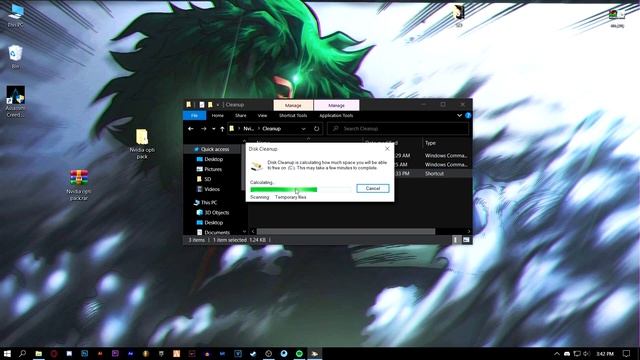640x360 pixels.
Task: Go back in File Explorer
Action: pyautogui.click(x=191, y=129)
